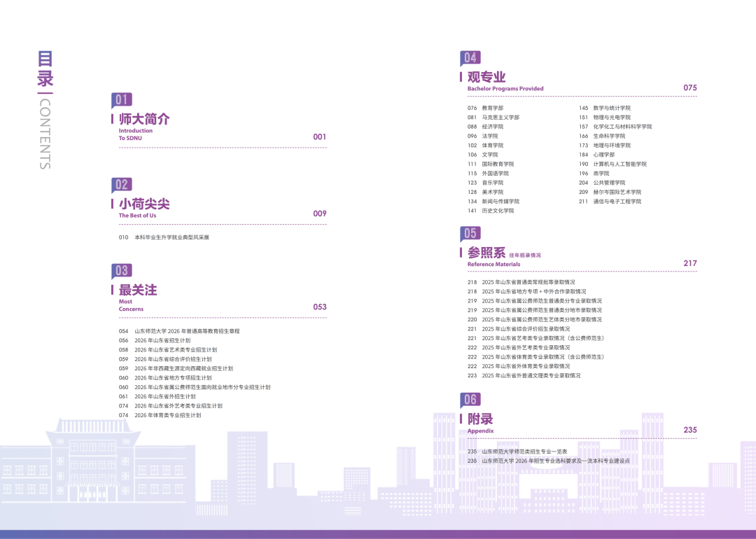Click the 2025 年山东省综合评价招生录取情况 entry
Viewport: 756px width, 539px height.
click(x=519, y=329)
